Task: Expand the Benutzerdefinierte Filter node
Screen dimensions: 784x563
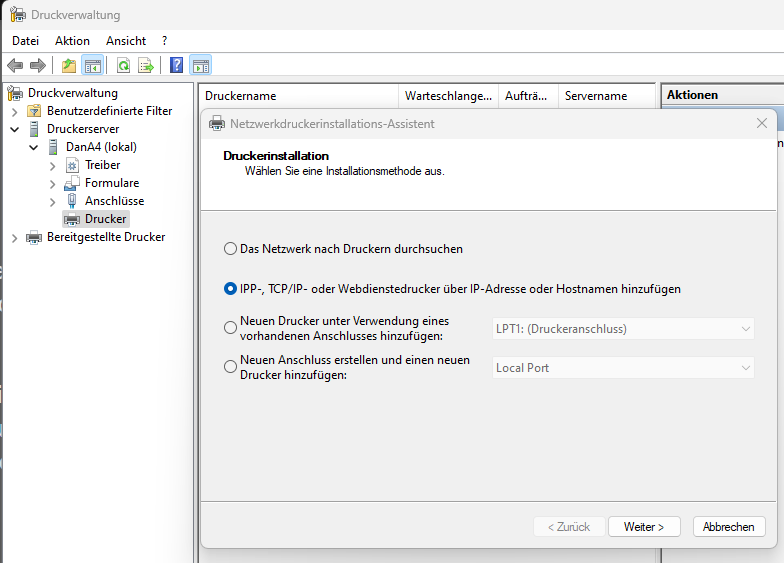Action: (x=14, y=112)
